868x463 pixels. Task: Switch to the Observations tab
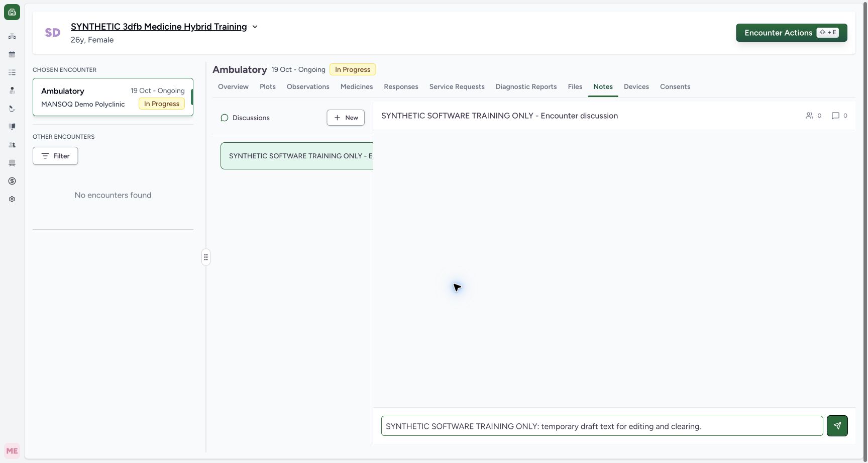[x=308, y=86]
